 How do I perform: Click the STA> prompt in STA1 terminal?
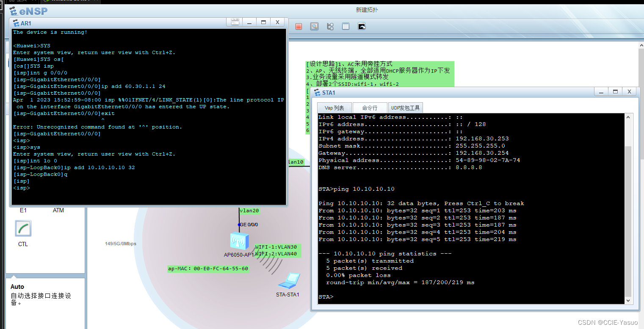(x=326, y=297)
